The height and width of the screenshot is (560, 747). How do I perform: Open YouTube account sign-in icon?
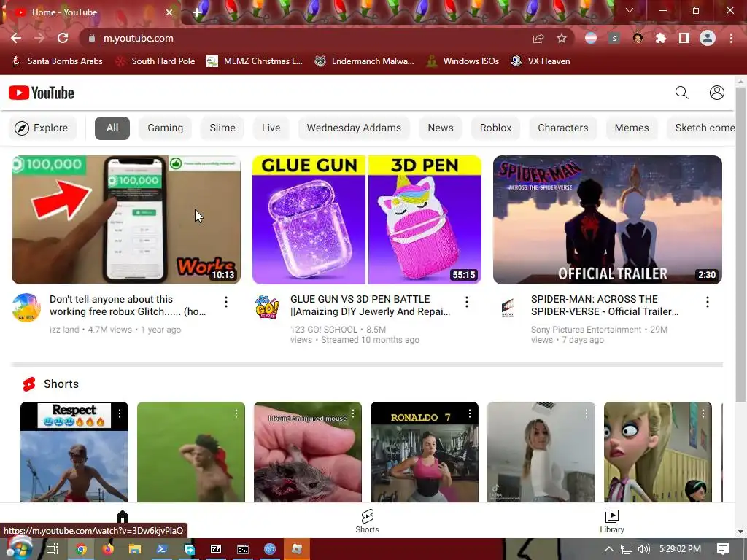[717, 93]
